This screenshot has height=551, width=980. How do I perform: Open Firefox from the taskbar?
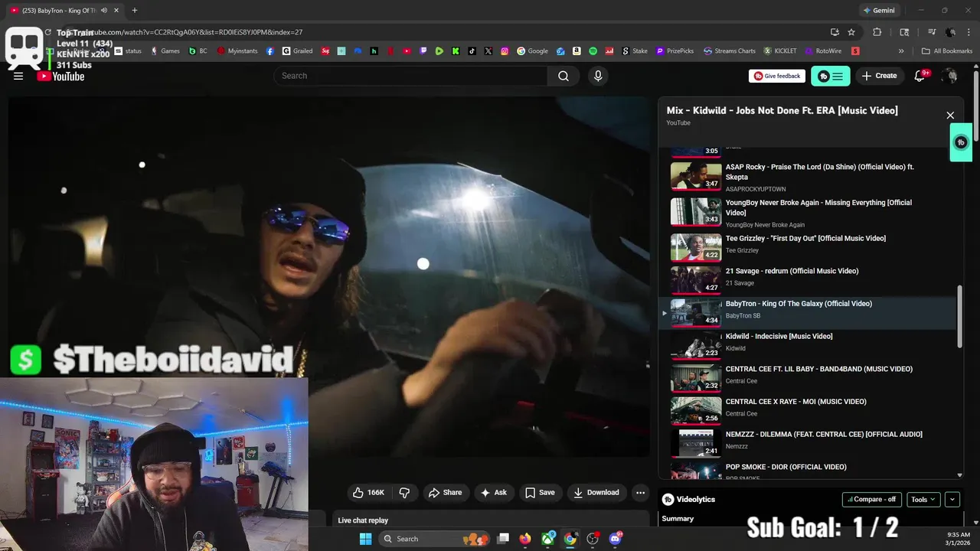(524, 539)
